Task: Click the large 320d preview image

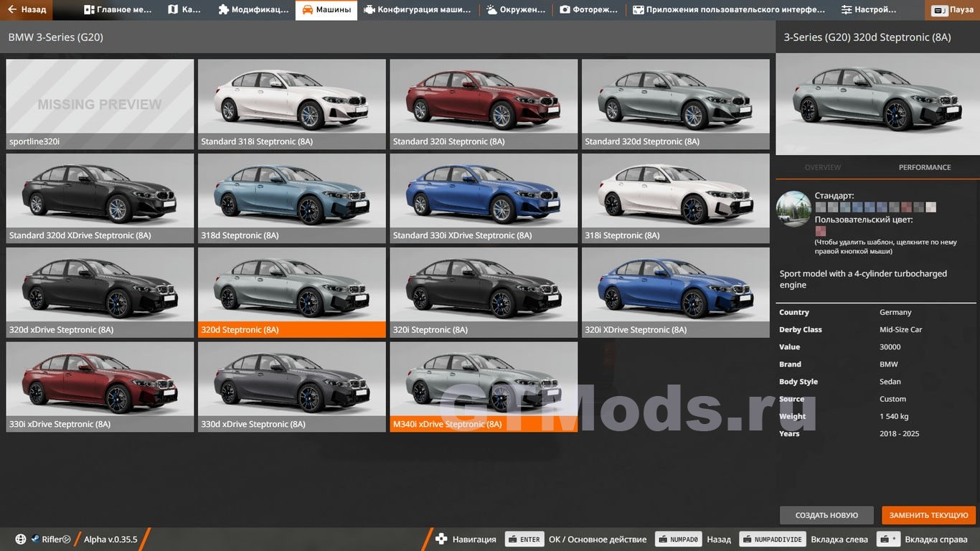Action: point(877,104)
